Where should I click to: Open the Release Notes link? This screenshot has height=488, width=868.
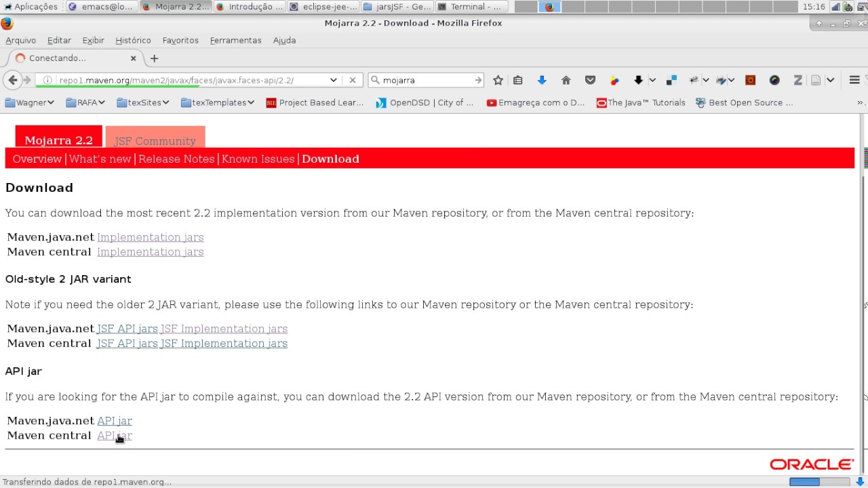click(176, 159)
